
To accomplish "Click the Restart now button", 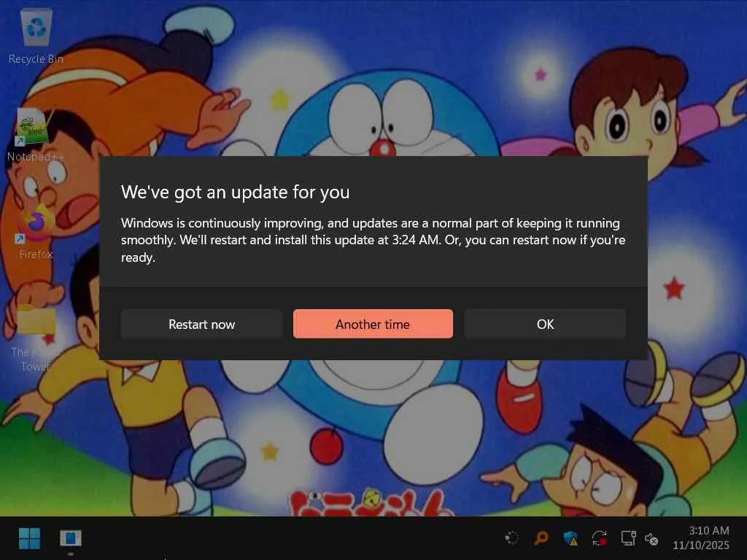I will 201,324.
